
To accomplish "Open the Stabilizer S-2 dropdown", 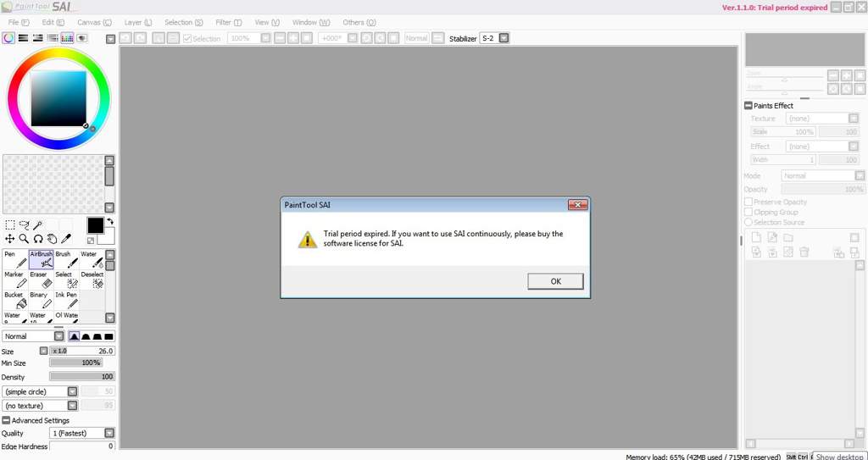I will [504, 38].
